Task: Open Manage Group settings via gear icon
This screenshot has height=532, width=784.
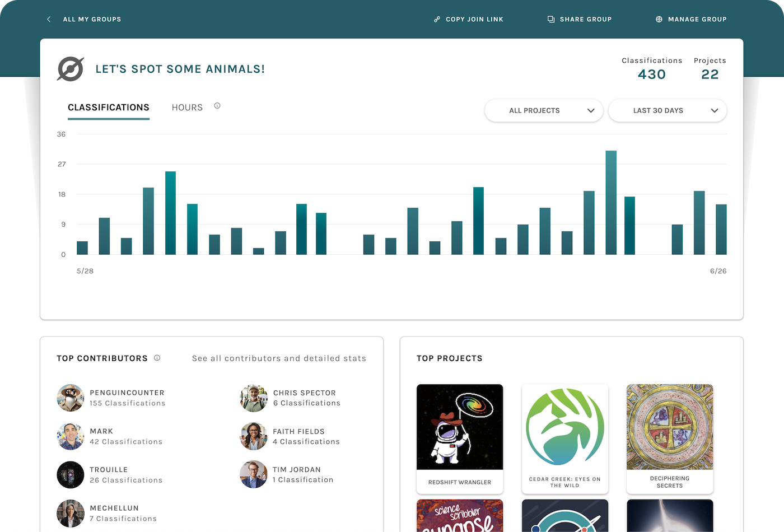Action: (x=659, y=19)
